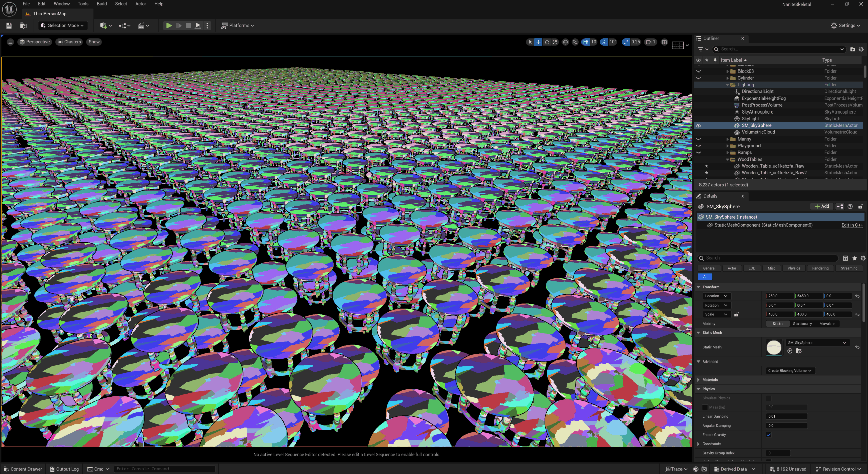The height and width of the screenshot is (474, 868).
Task: Open the Blueprints toolbar icon menu
Action: [x=124, y=26]
